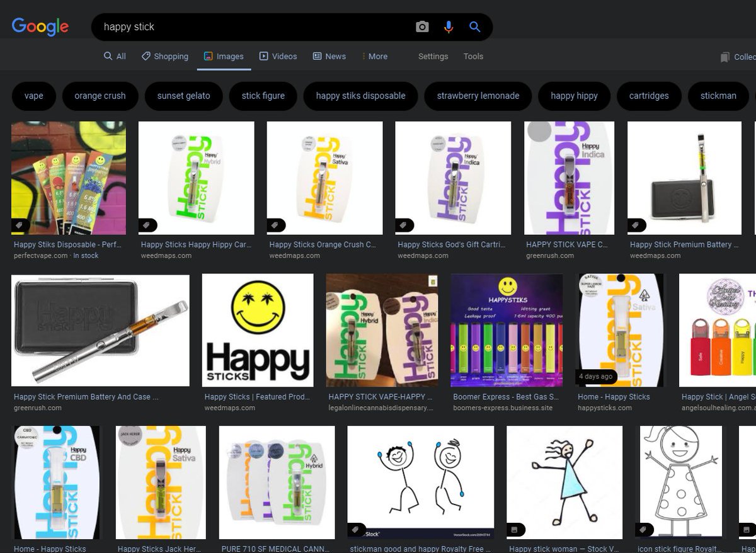
Task: Open the Angel Soul Healing colorful thumbnail
Action: tap(718, 330)
